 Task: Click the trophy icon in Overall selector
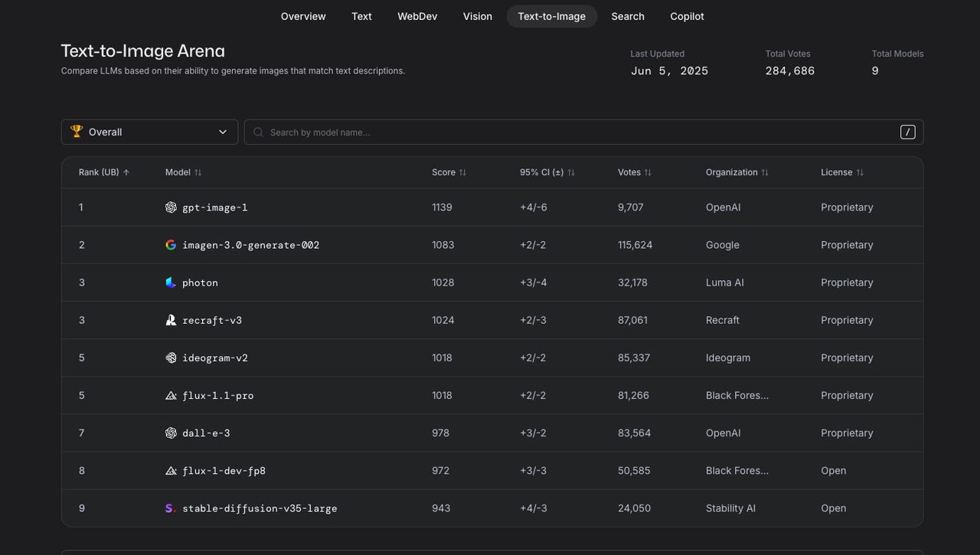(77, 132)
